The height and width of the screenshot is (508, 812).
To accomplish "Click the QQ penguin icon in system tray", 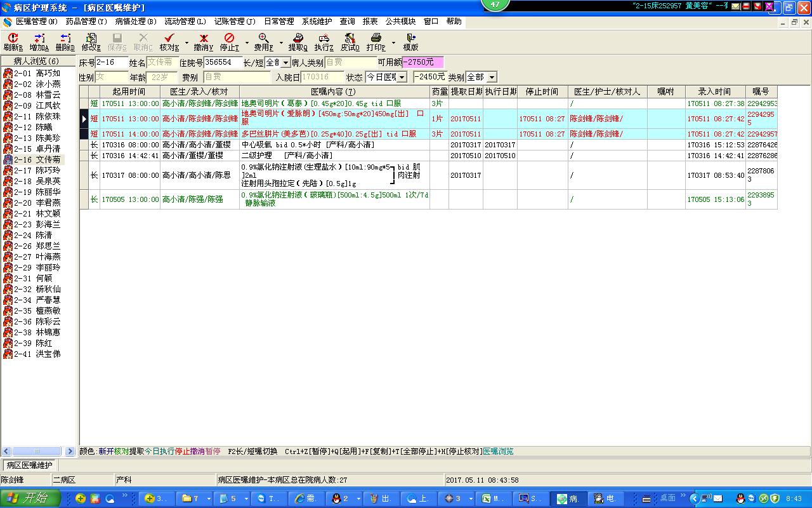I will click(740, 499).
